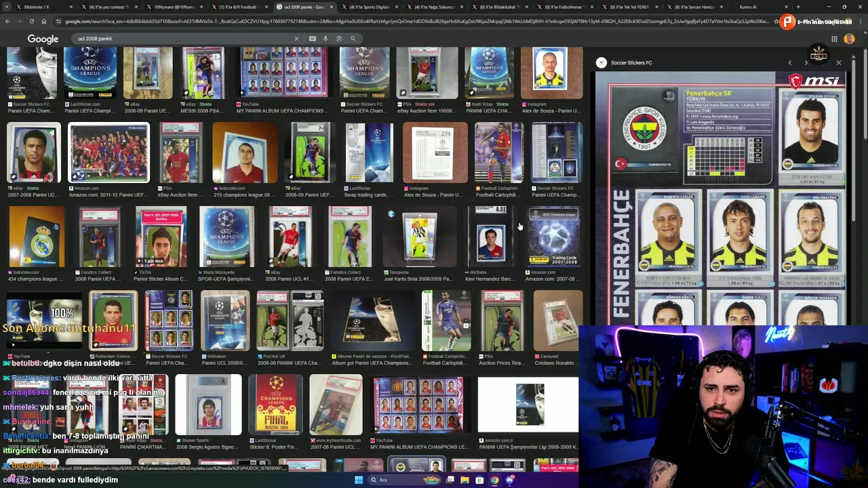The width and height of the screenshot is (868, 488).
Task: Open 'Auction Prices Rea...' PSA result
Action: (x=501, y=363)
